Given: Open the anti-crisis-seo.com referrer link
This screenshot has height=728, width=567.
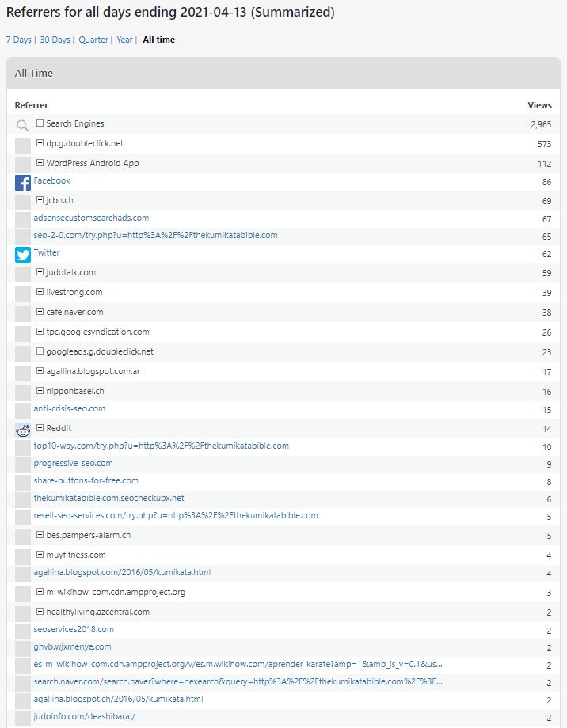Looking at the screenshot, I should (x=69, y=408).
